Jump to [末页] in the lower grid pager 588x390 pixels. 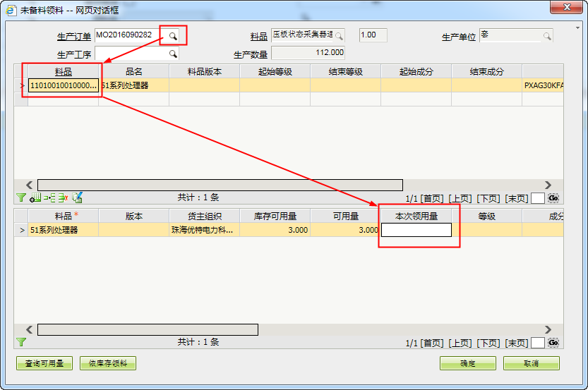pos(516,343)
